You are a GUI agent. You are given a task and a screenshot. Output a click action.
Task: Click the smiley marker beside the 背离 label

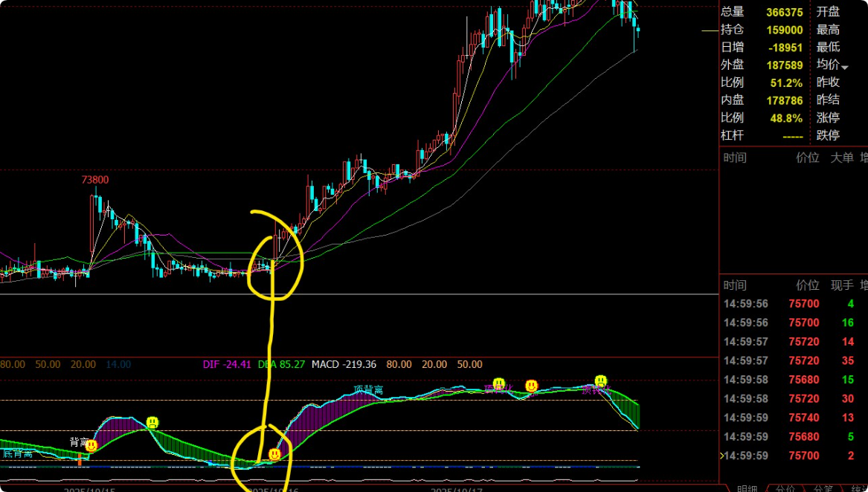[91, 446]
